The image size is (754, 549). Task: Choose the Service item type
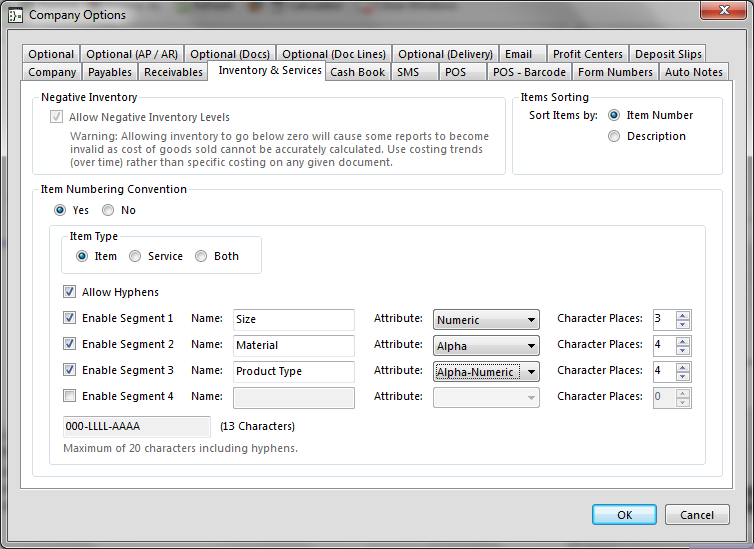pyautogui.click(x=135, y=256)
